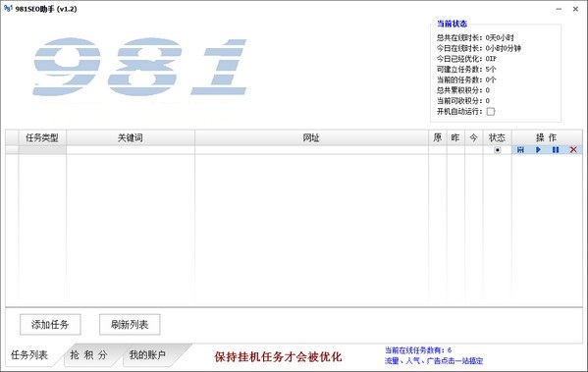Click the 总共在线时长 status line

[475, 37]
